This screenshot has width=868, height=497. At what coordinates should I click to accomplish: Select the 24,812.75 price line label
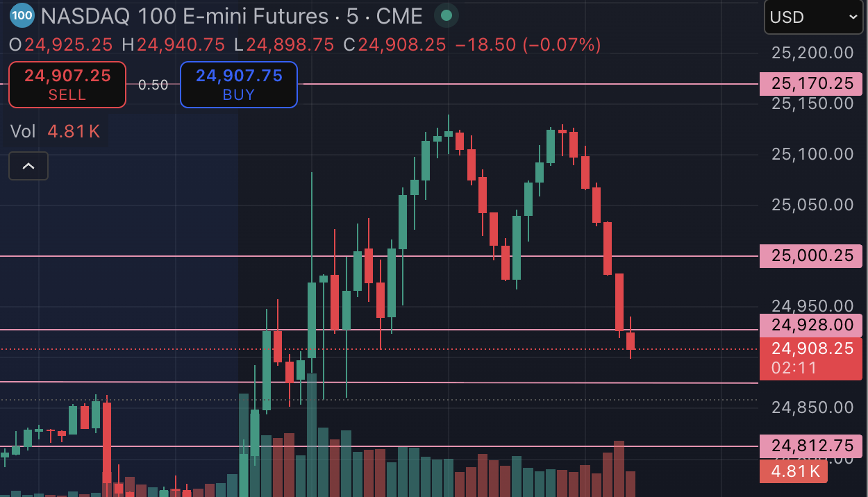pos(811,445)
